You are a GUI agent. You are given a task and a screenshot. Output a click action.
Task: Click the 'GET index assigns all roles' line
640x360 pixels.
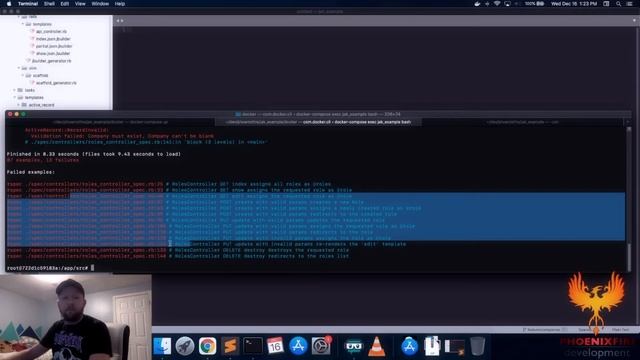[x=169, y=184]
